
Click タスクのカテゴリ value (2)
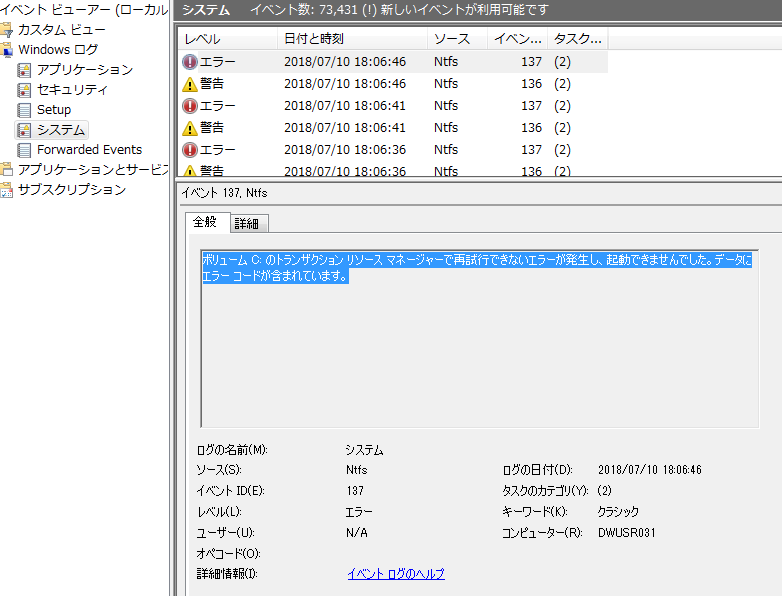(x=604, y=491)
